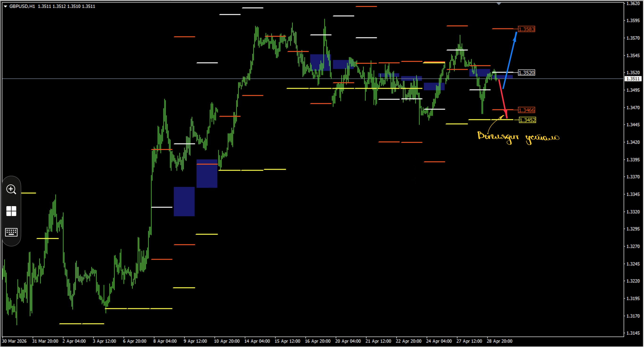644x347 pixels.
Task: Click the 1.3452 yellow price label
Action: click(528, 120)
